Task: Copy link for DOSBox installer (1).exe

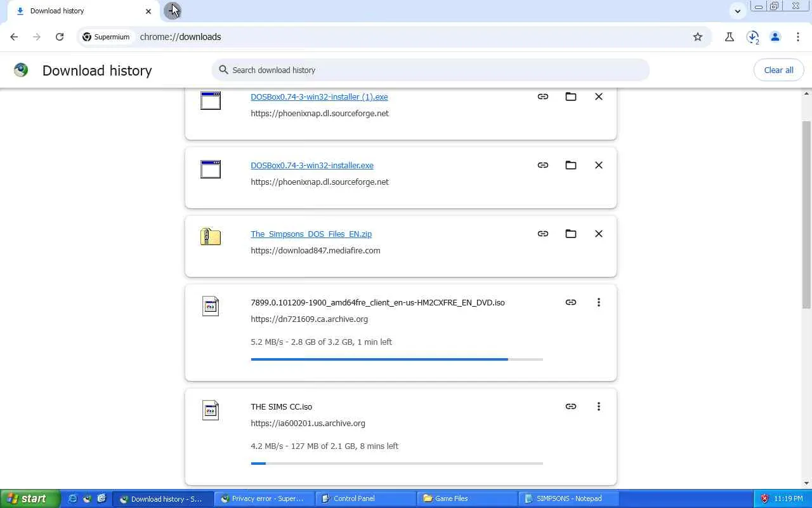Action: 543,97
